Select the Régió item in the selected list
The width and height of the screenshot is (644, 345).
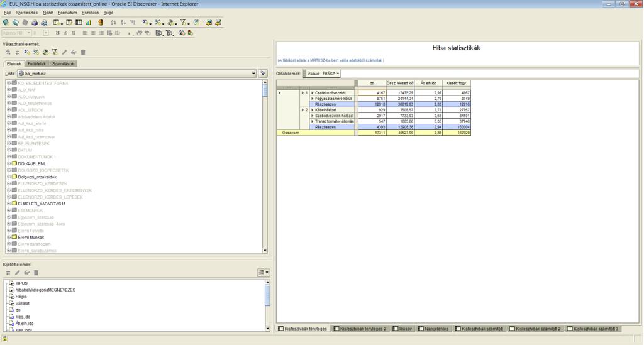click(x=21, y=297)
